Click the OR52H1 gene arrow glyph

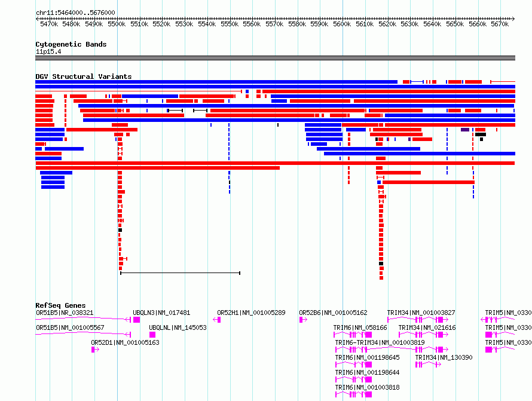tap(216, 320)
